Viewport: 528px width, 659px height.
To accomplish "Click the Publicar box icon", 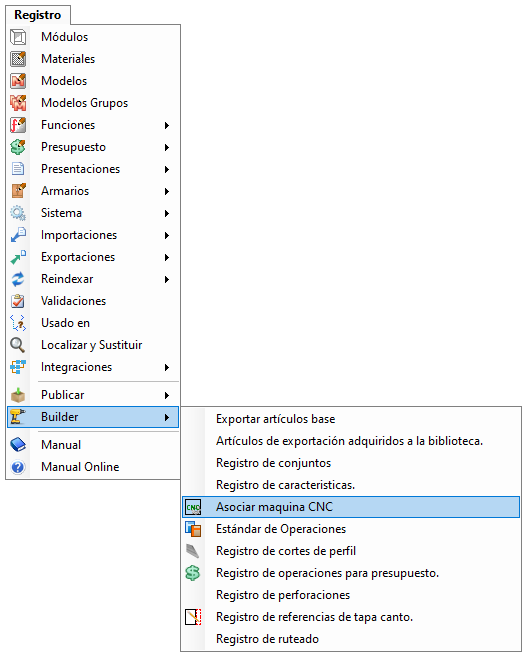I will (x=18, y=395).
